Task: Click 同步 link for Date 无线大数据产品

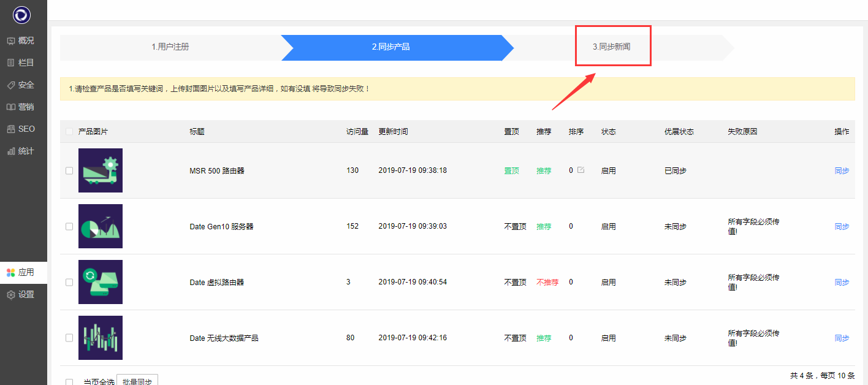Action: 842,338
